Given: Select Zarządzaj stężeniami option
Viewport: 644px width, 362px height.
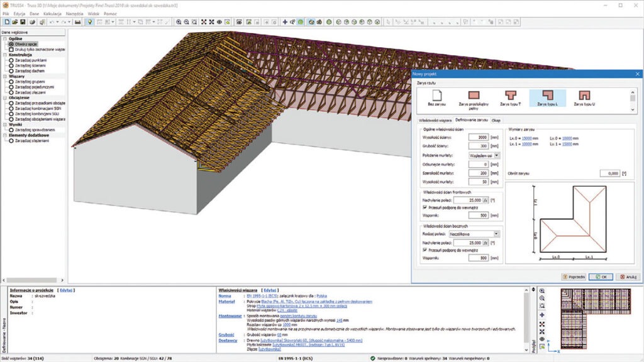Looking at the screenshot, I should pos(29,141).
